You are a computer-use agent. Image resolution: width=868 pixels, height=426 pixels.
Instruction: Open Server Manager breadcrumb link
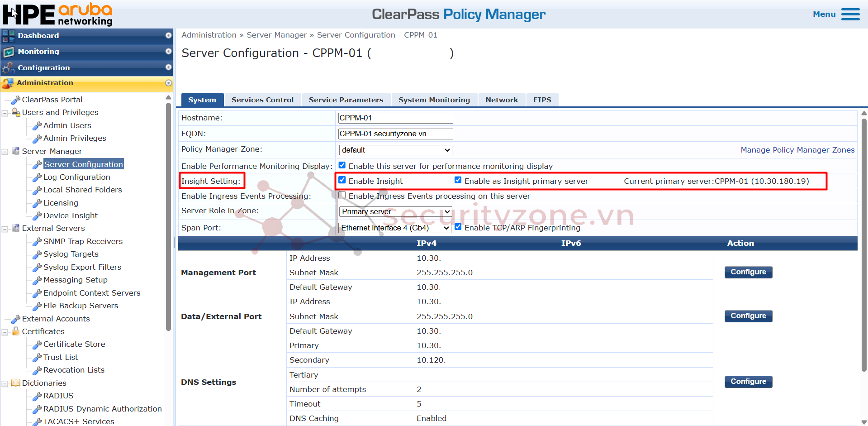(276, 35)
